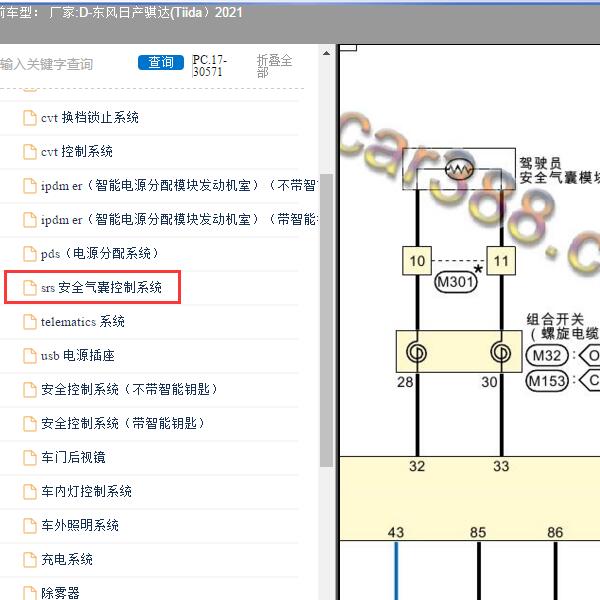Click terminal box 10 in diagram
Viewport: 600px width, 600px height.
(417, 261)
